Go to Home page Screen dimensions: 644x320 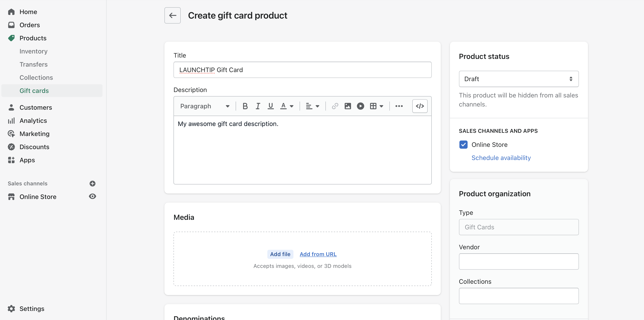28,12
